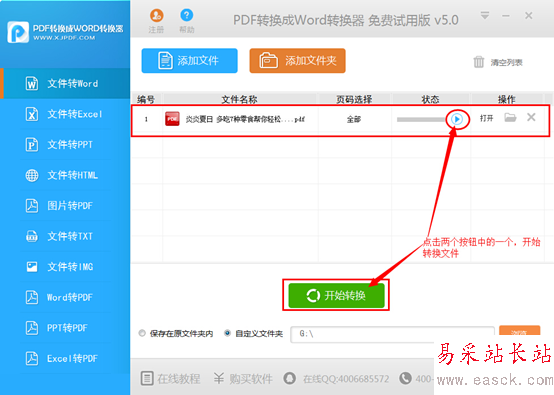Open the title bar dropdown menu arrow
This screenshot has height=395, width=554.
click(485, 16)
